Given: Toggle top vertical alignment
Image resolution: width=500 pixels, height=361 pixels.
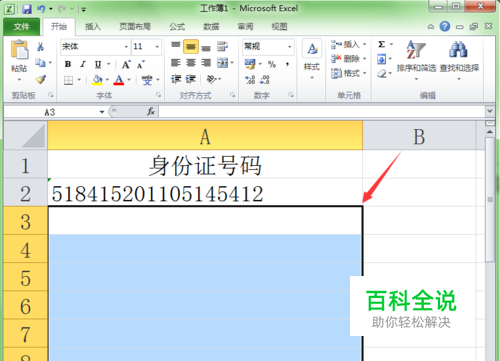Looking at the screenshot, I should tap(176, 46).
